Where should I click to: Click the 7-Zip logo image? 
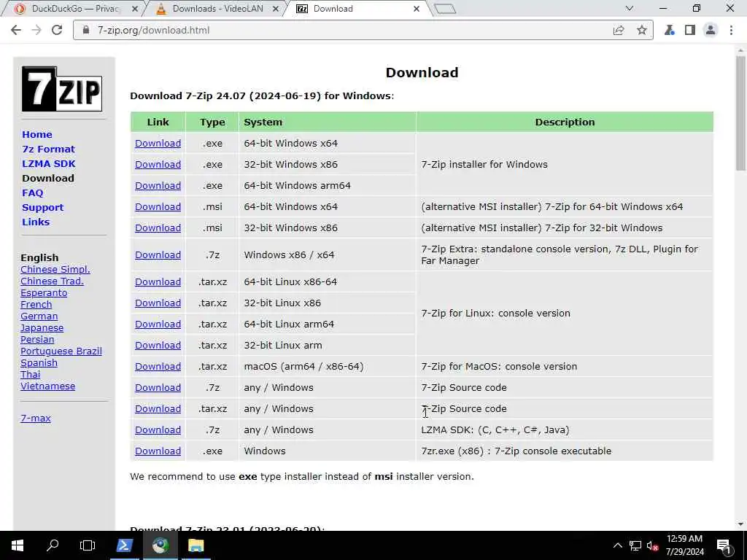pyautogui.click(x=62, y=89)
